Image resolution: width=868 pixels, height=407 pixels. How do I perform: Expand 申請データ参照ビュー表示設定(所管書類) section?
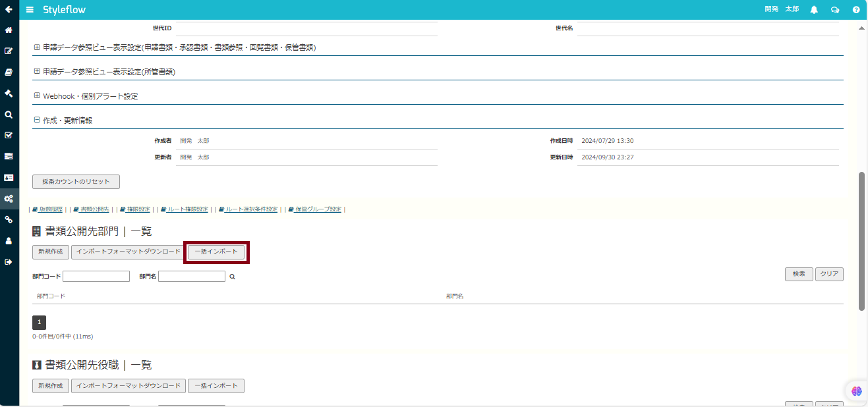[x=104, y=72]
